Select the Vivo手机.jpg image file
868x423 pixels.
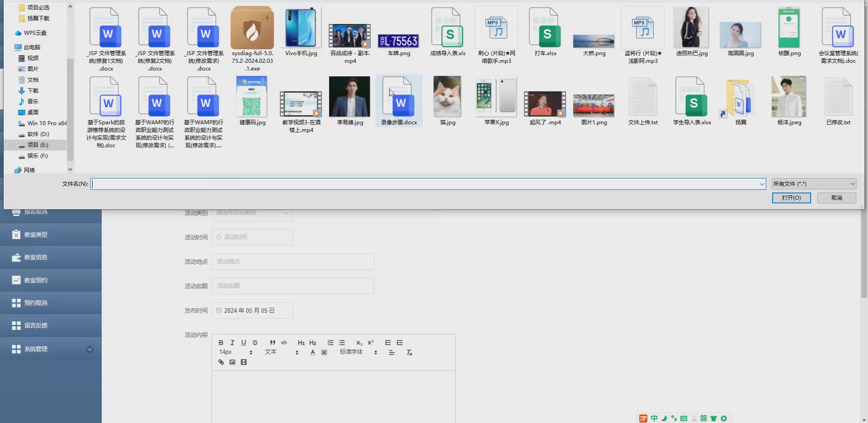(x=301, y=32)
